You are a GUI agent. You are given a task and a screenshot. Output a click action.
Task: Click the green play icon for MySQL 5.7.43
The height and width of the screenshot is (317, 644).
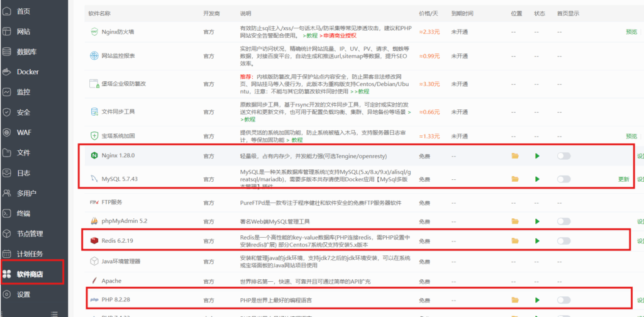537,179
